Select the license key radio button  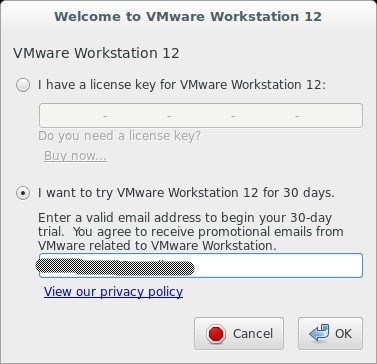tap(23, 85)
